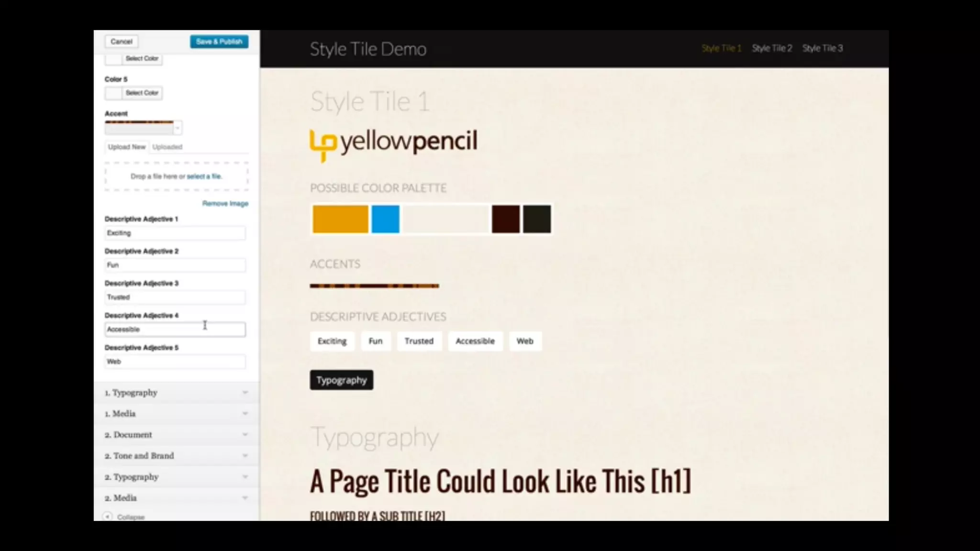The image size is (980, 551).
Task: Click the Cancel button
Action: click(x=121, y=42)
